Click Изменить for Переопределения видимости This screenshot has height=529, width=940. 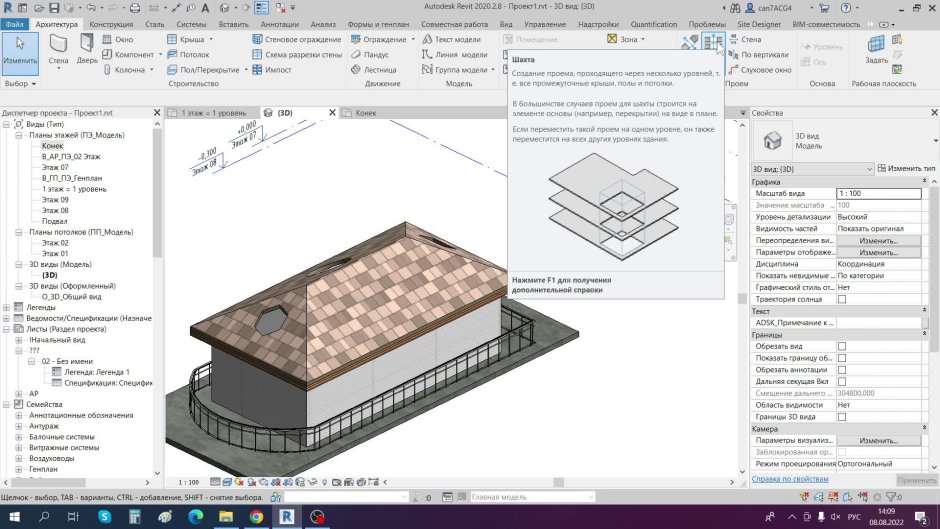(x=879, y=241)
